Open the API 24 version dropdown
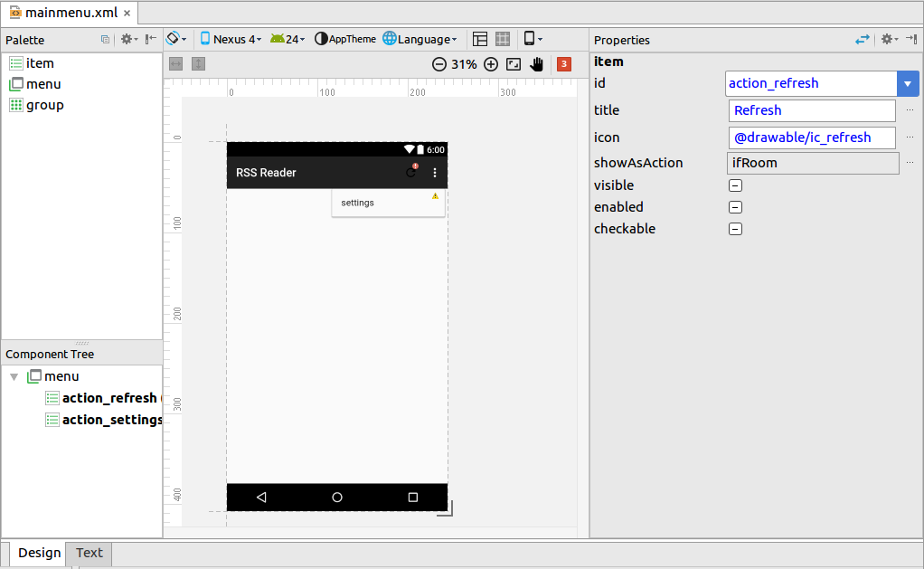This screenshot has height=569, width=924. (288, 39)
